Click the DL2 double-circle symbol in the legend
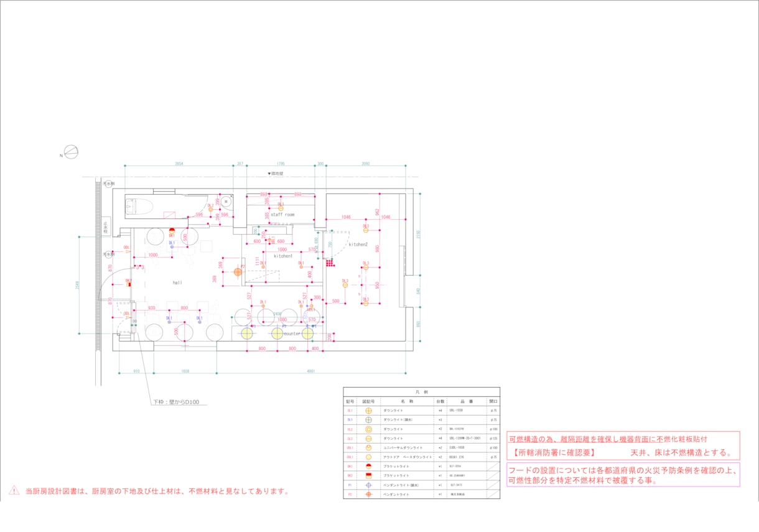The height and width of the screenshot is (532, 759). pyautogui.click(x=368, y=429)
